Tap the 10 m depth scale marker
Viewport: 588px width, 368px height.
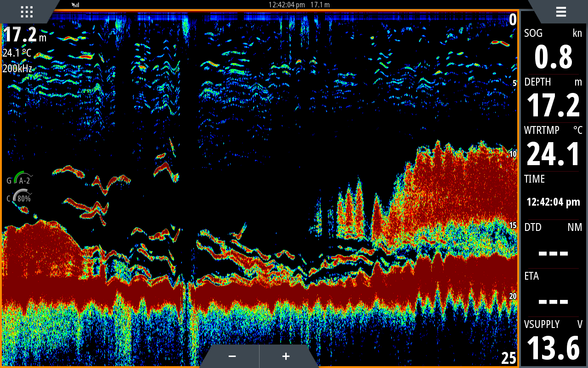click(x=513, y=154)
